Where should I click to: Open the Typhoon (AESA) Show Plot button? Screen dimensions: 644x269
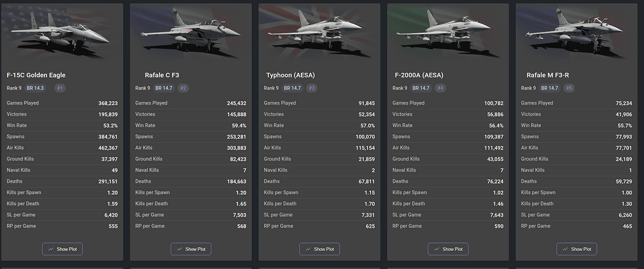319,249
